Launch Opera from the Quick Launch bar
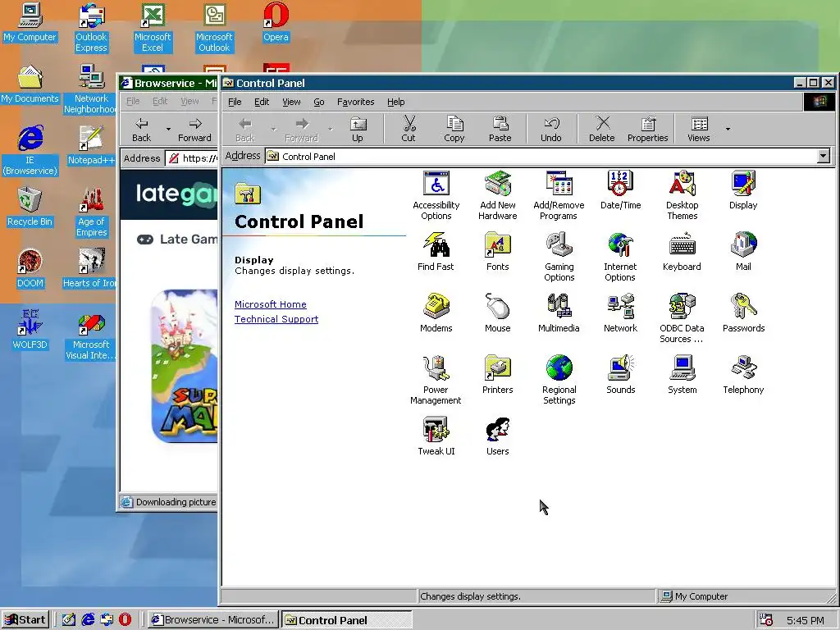The height and width of the screenshot is (630, 840). [x=125, y=620]
